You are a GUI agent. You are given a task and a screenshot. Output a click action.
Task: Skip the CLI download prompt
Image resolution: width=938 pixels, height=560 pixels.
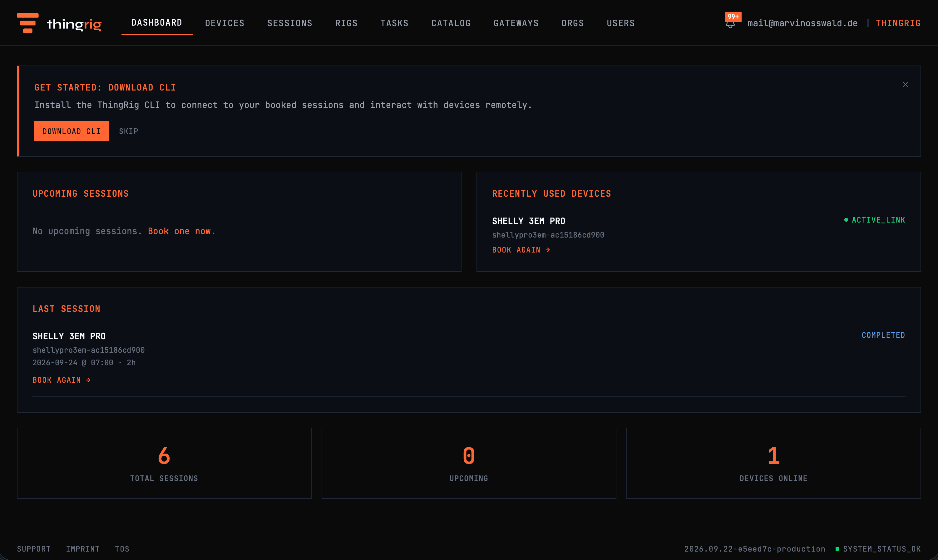tap(129, 131)
